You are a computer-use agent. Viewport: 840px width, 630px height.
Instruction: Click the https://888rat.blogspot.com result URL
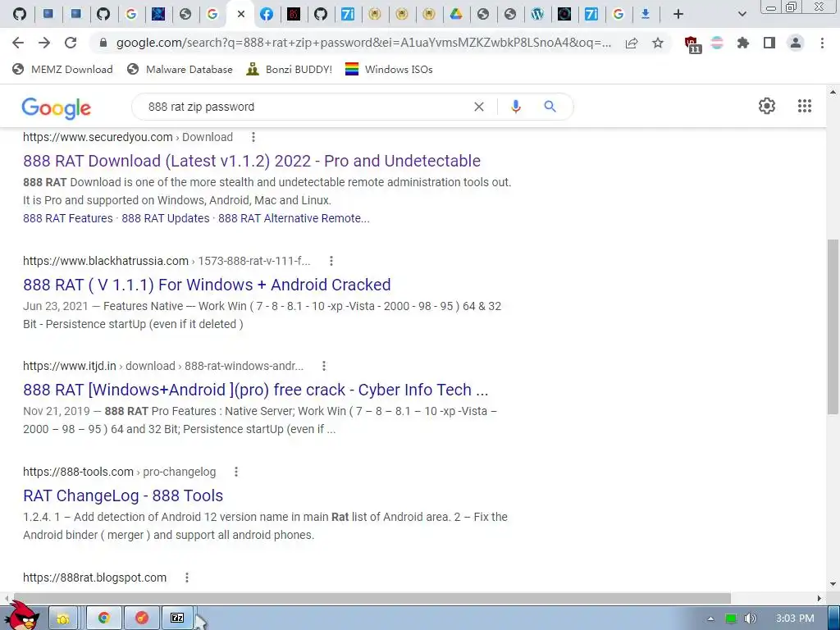click(95, 577)
